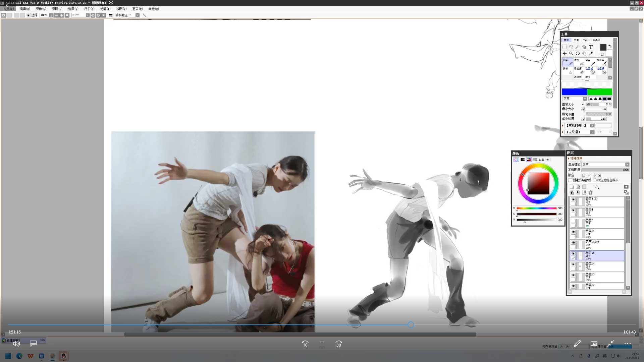Select the text (T) tool
Viewport: 644px width, 362px height.
click(x=591, y=47)
